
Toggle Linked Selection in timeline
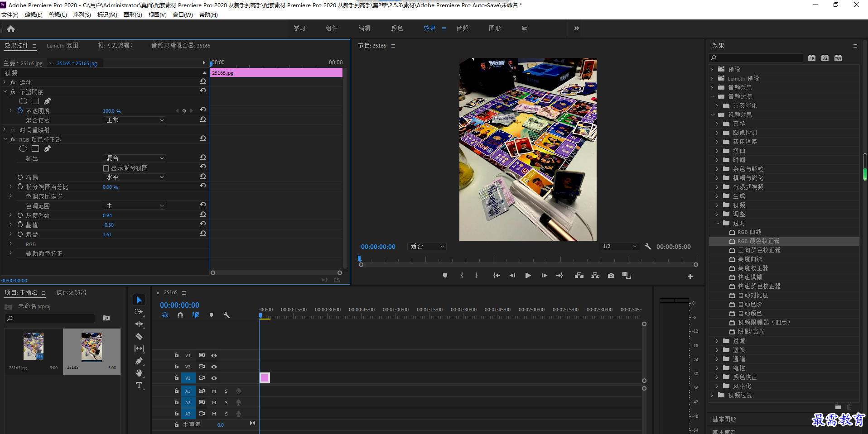coord(196,315)
